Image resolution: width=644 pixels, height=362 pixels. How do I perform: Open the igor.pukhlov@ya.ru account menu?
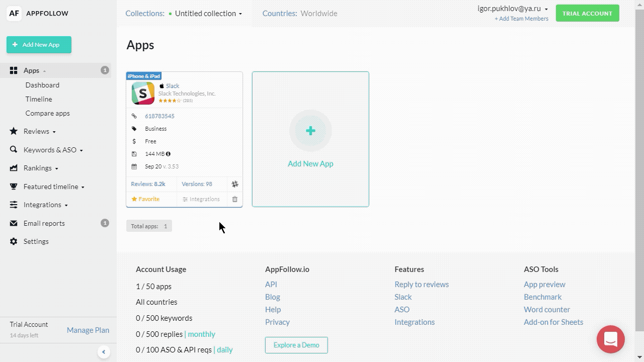pos(513,9)
